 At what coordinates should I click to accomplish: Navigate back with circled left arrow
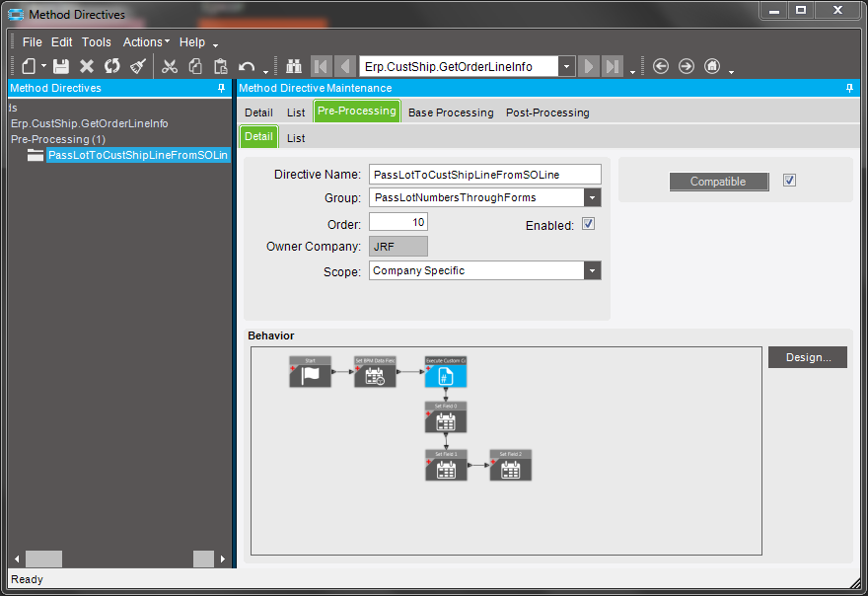pyautogui.click(x=661, y=66)
